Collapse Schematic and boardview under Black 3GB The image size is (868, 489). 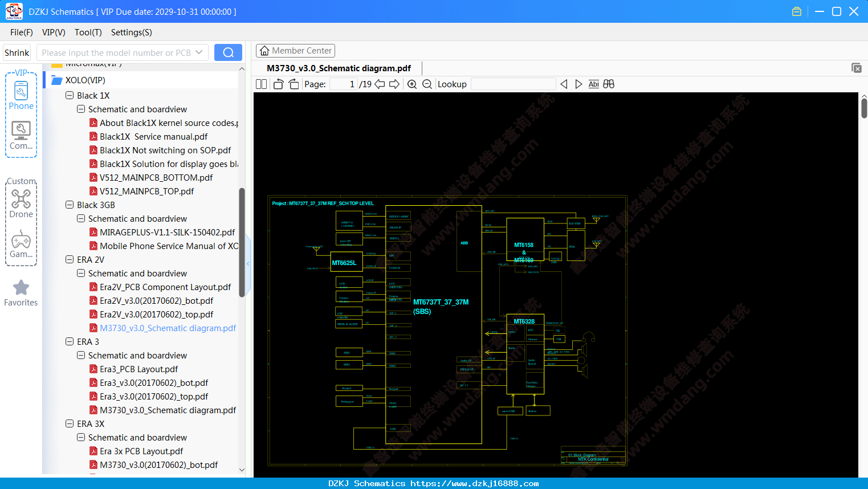(x=81, y=219)
